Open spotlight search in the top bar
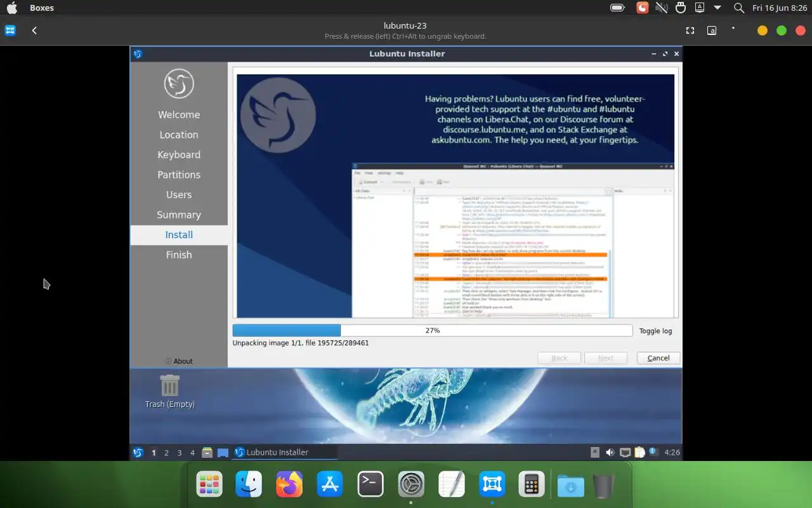The width and height of the screenshot is (812, 508). (x=739, y=8)
